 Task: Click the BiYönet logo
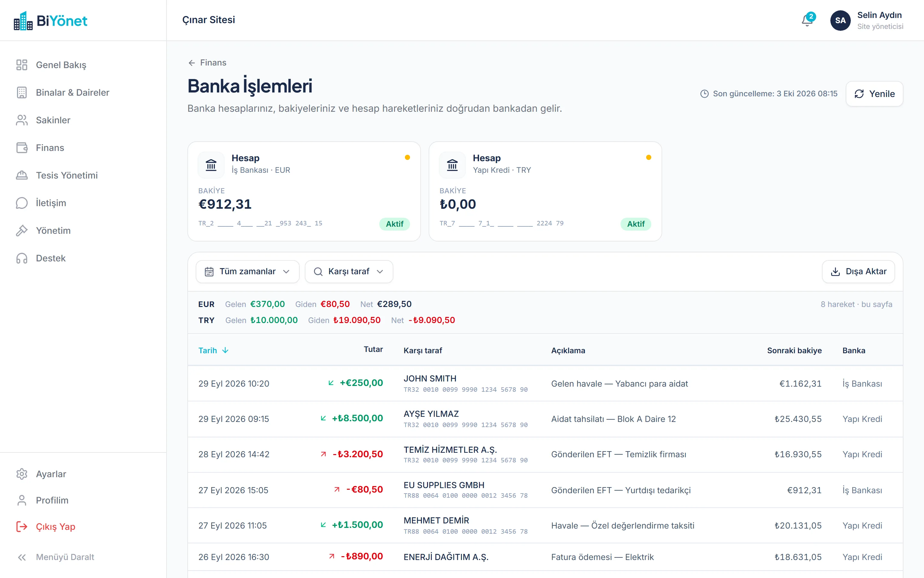[50, 21]
